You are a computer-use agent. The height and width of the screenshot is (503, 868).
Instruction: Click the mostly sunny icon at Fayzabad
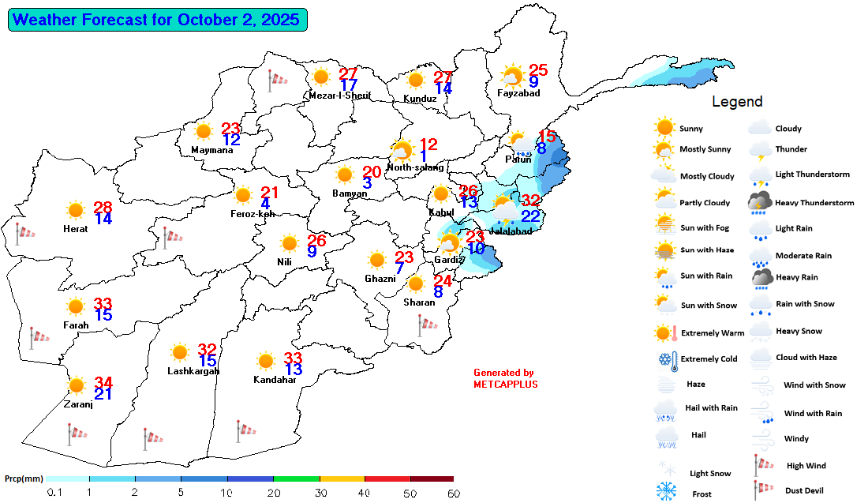[x=512, y=76]
